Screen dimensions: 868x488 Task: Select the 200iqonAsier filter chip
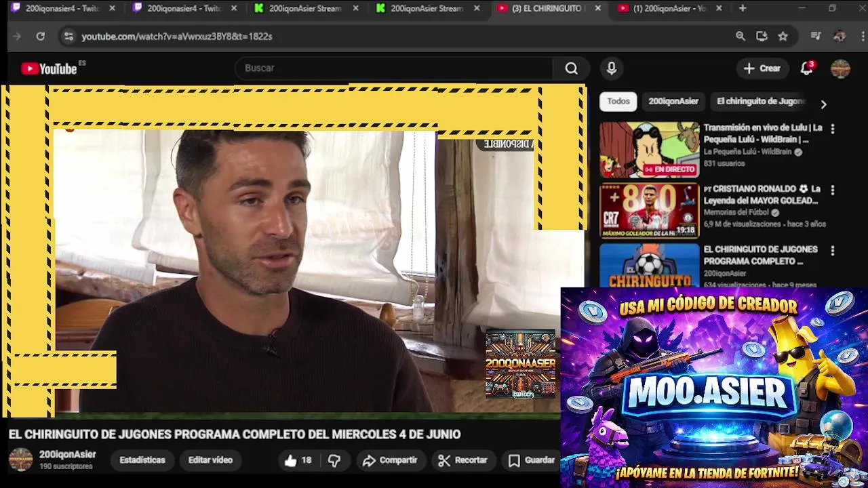click(673, 101)
